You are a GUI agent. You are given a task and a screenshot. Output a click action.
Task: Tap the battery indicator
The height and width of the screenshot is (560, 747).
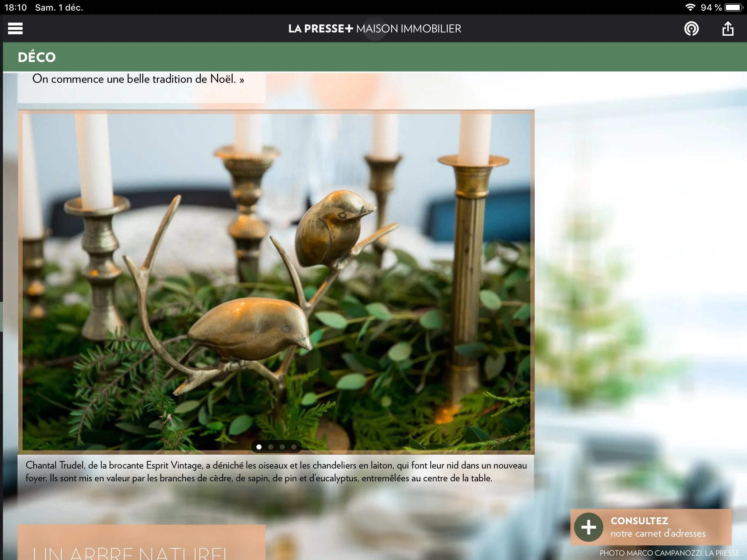(734, 7)
